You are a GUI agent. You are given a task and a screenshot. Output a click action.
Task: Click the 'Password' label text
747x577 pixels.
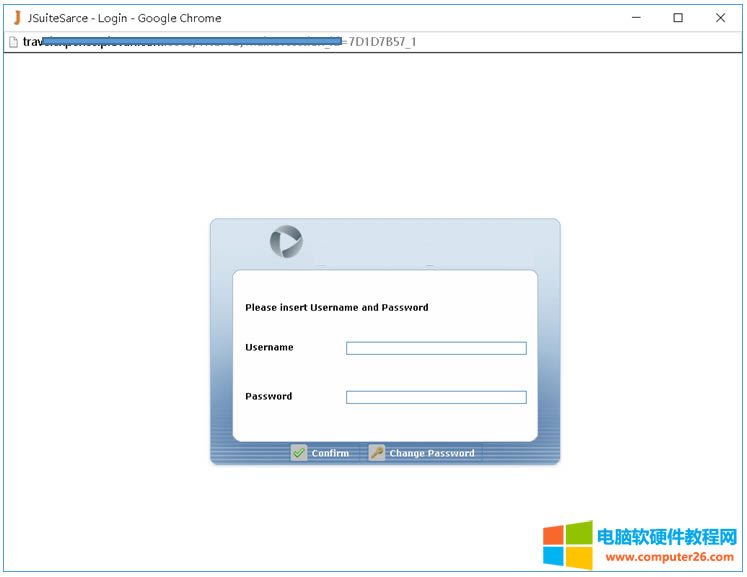[269, 396]
